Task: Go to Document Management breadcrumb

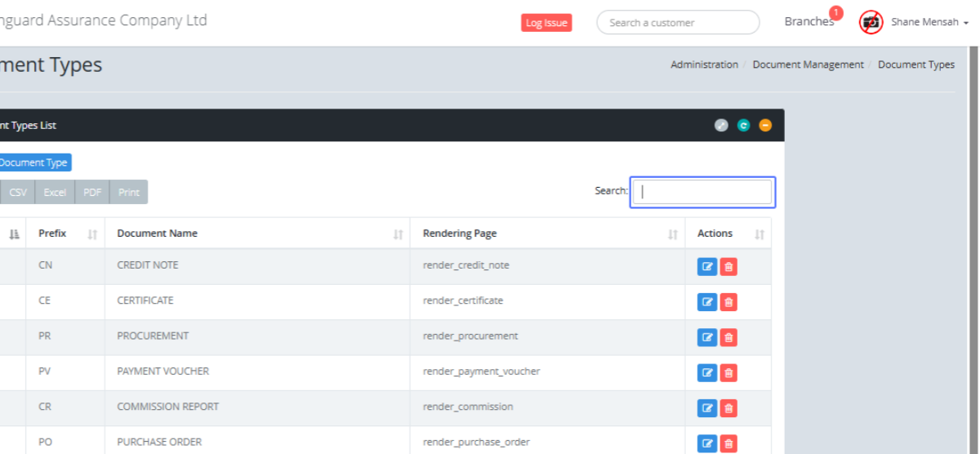Action: tap(808, 65)
